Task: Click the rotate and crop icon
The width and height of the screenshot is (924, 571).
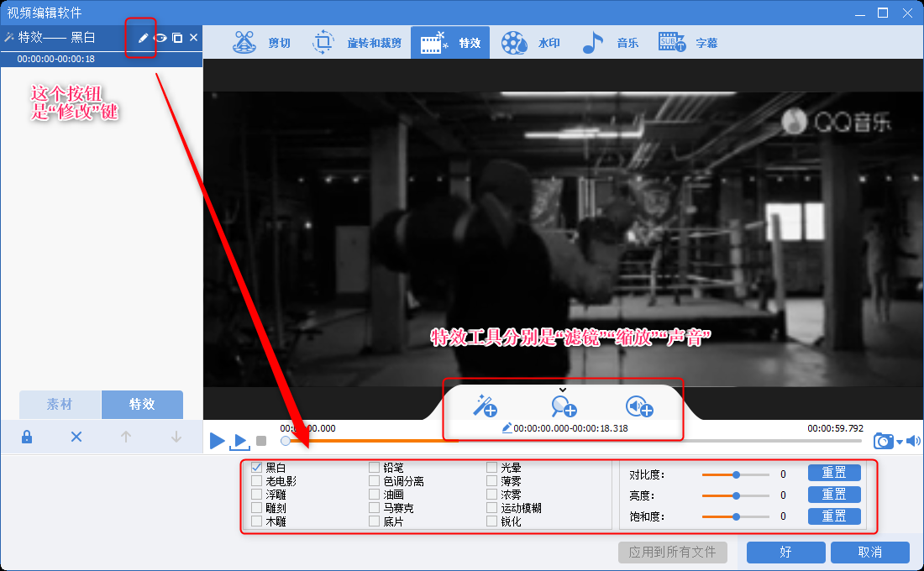Action: [x=323, y=43]
